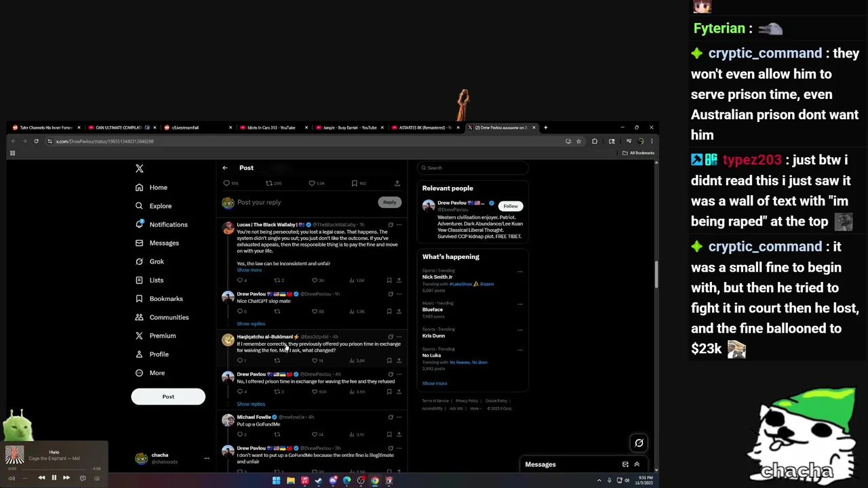Open Premium in the sidebar
This screenshot has width=868, height=488.
155,335
